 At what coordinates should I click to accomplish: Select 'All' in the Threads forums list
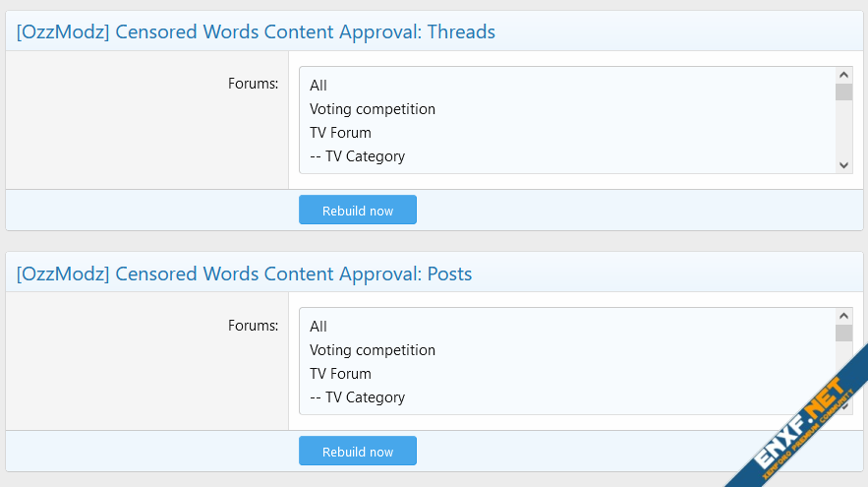[318, 86]
